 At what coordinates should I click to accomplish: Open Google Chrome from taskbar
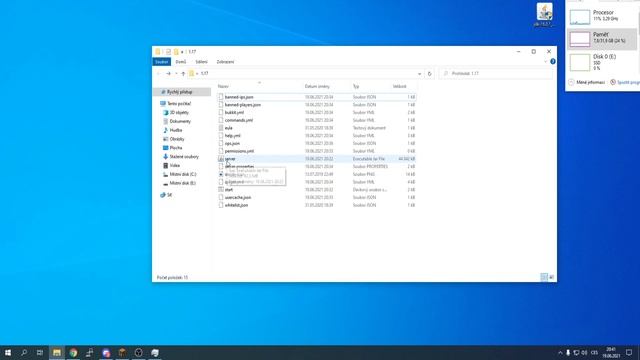73,353
